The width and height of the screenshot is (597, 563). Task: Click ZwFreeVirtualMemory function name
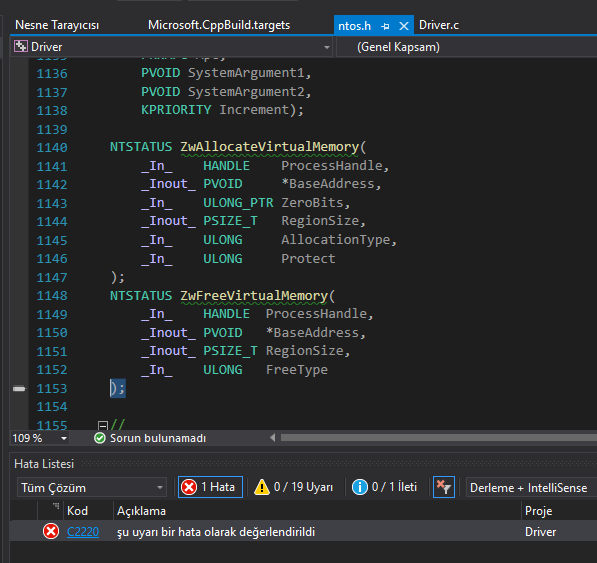pos(254,296)
